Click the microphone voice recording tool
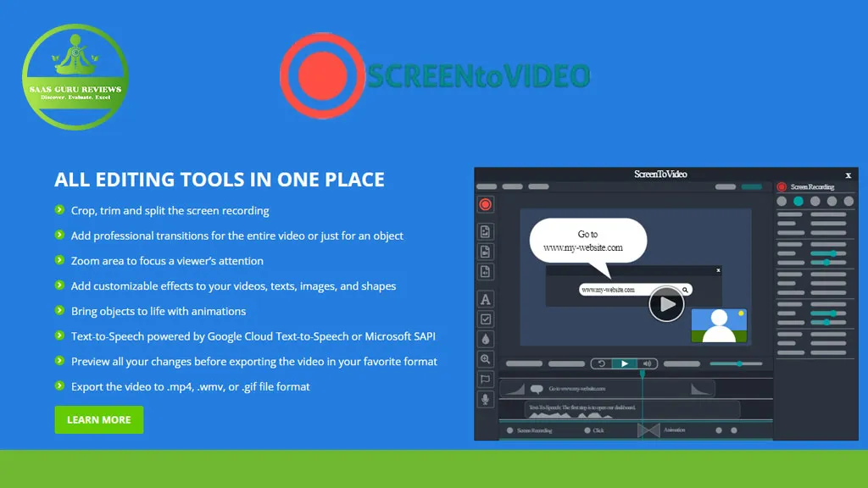Image resolution: width=868 pixels, height=488 pixels. pyautogui.click(x=486, y=399)
